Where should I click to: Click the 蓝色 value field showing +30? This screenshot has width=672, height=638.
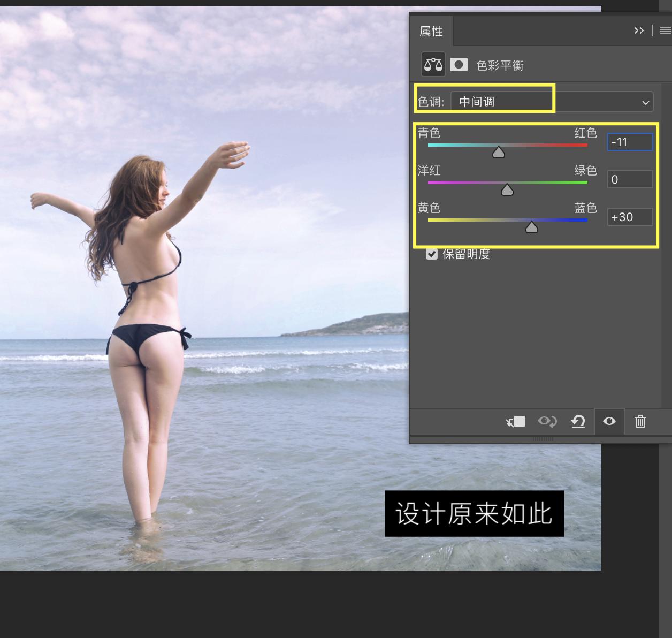pos(630,216)
